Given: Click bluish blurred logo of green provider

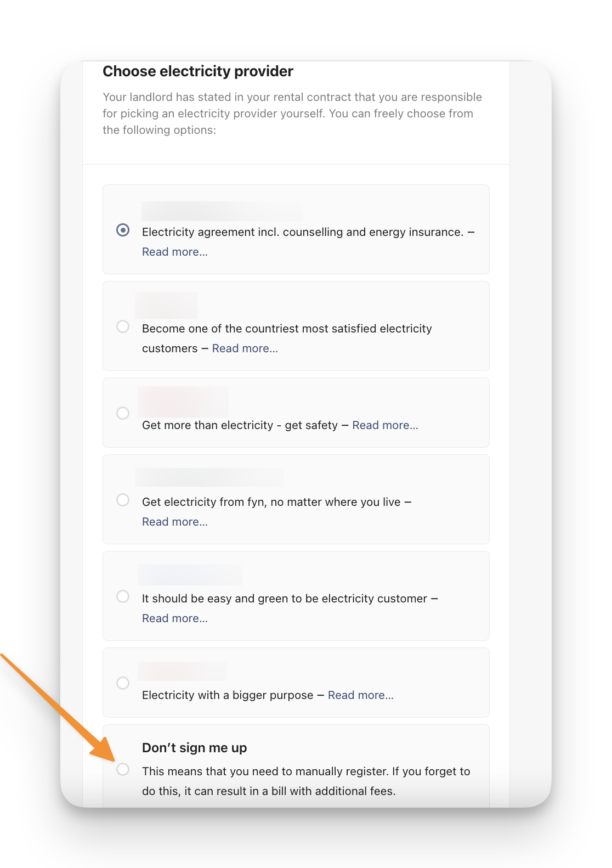Looking at the screenshot, I should click(189, 574).
